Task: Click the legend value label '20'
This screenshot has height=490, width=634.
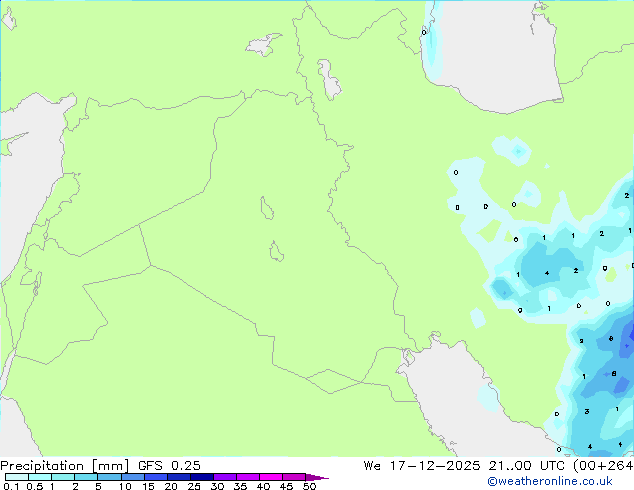Action: click(171, 486)
